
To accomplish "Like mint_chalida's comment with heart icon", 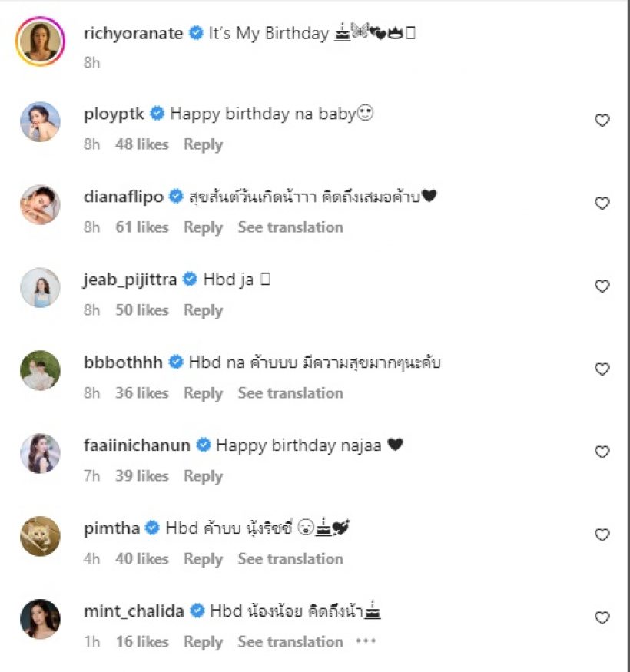I will point(602,617).
